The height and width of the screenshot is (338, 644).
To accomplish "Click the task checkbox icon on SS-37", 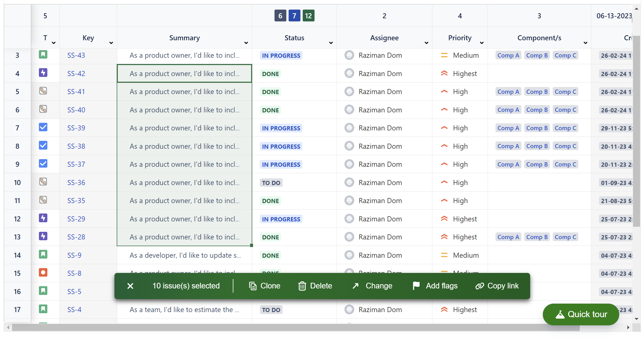I will coord(43,164).
